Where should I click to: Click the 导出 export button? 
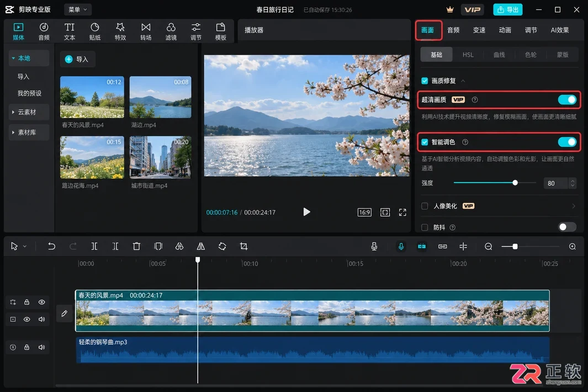508,10
